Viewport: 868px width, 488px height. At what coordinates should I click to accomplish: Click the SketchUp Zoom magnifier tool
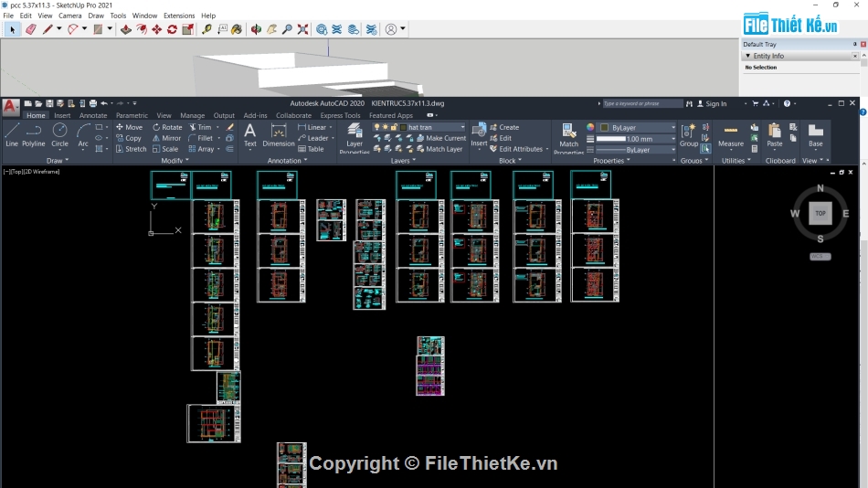coord(287,29)
